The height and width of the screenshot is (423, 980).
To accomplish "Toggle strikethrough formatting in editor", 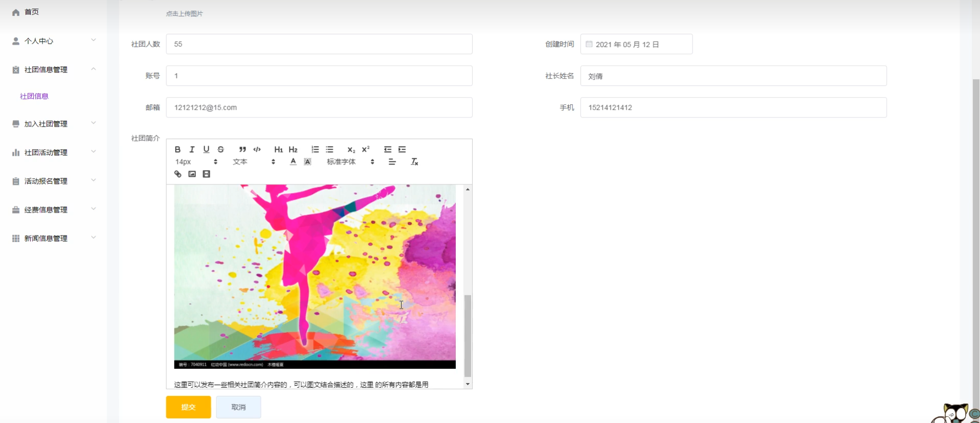I will click(220, 149).
